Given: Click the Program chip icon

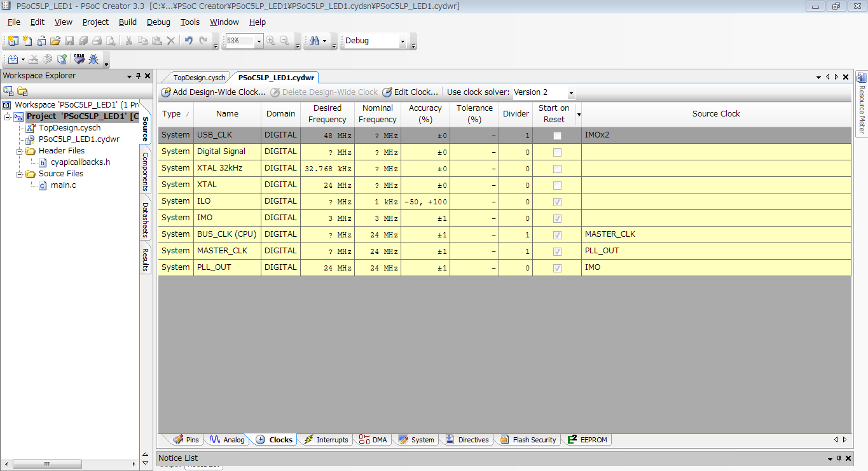Looking at the screenshot, I should (x=79, y=59).
